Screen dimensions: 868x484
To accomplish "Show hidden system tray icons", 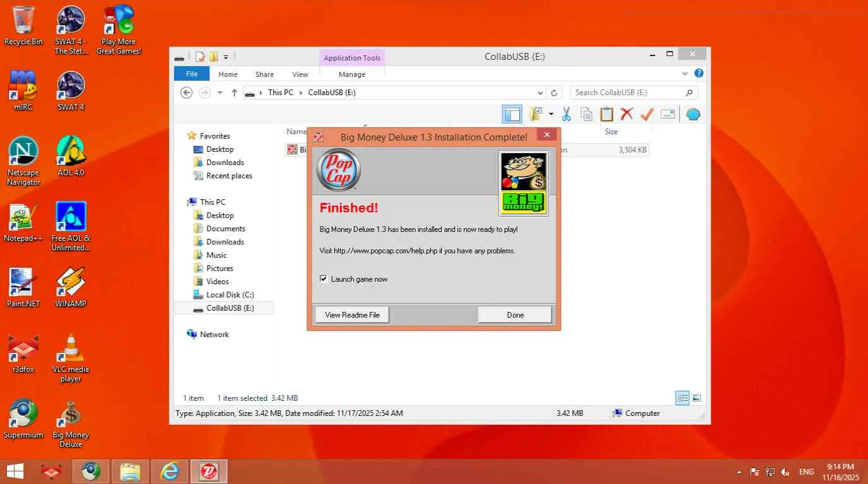I will (x=739, y=472).
